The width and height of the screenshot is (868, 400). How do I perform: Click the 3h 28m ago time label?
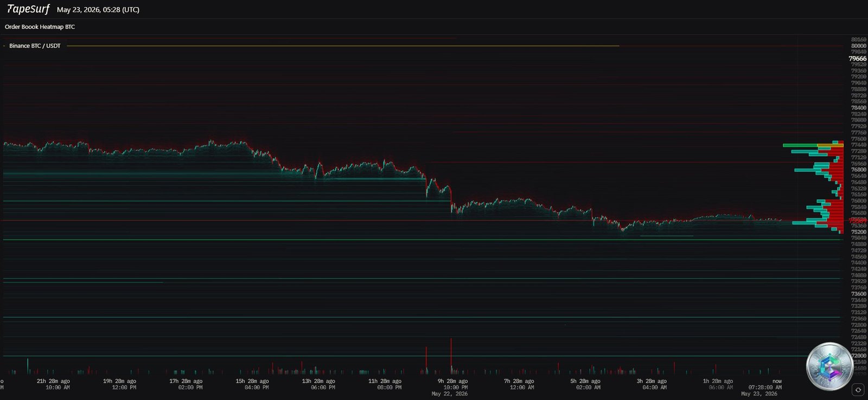pyautogui.click(x=652, y=381)
